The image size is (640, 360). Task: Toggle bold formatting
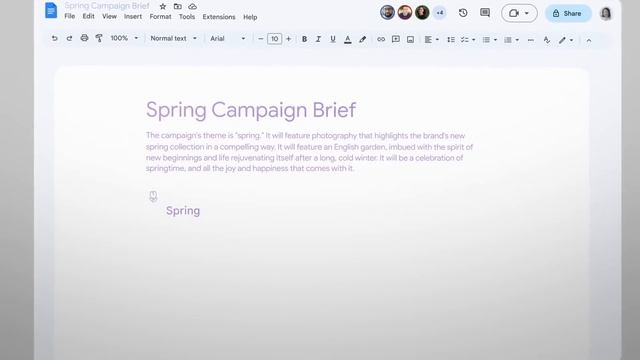click(304, 39)
